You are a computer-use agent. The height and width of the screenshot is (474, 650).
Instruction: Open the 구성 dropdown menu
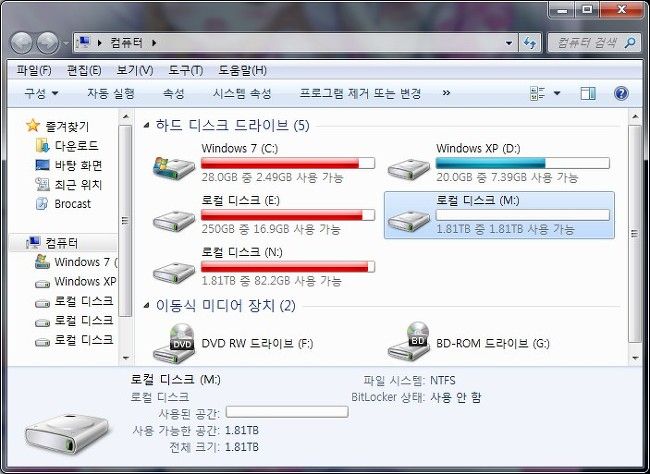click(x=41, y=93)
